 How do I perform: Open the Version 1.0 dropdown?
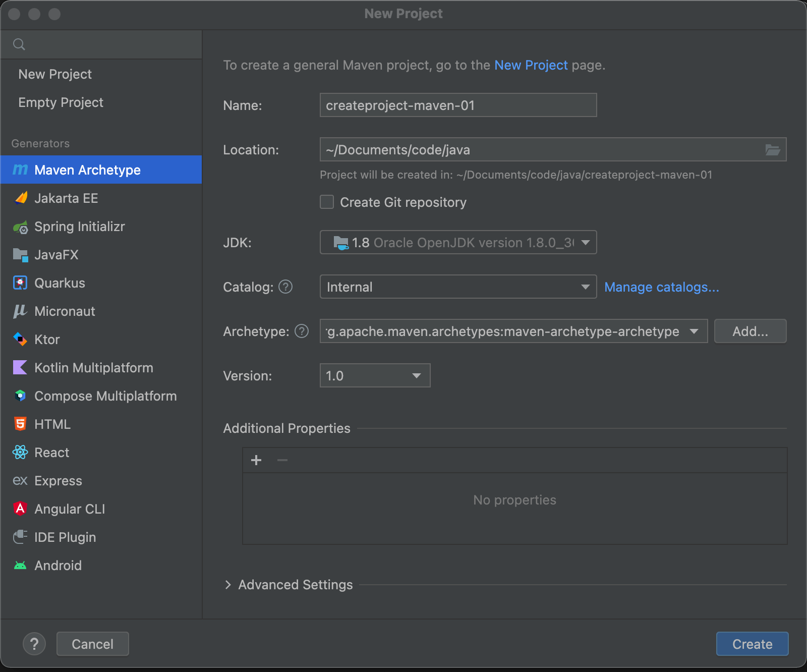375,376
